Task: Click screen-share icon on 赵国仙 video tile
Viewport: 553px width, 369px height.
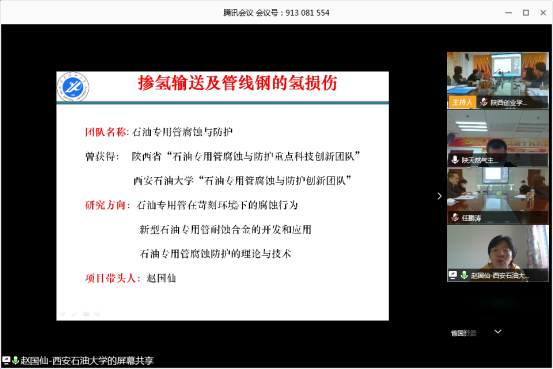Action: point(453,275)
